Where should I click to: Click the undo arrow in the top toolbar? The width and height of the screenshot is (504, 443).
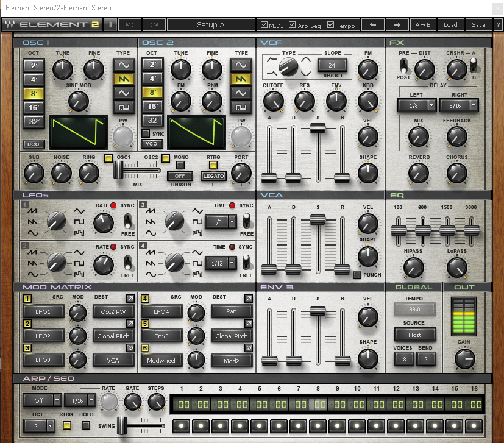(131, 25)
